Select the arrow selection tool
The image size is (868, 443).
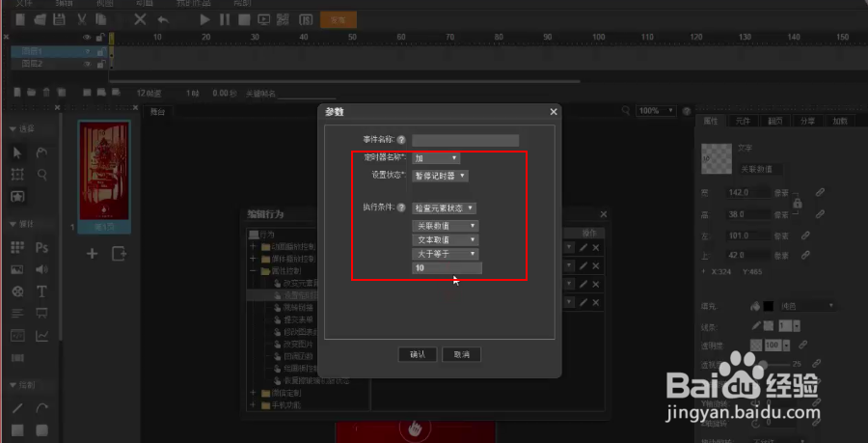(17, 153)
